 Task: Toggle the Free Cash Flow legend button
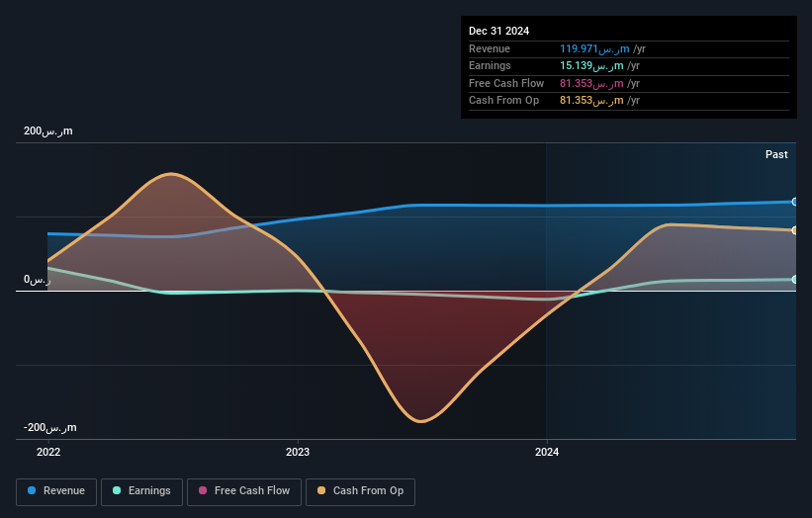(244, 491)
